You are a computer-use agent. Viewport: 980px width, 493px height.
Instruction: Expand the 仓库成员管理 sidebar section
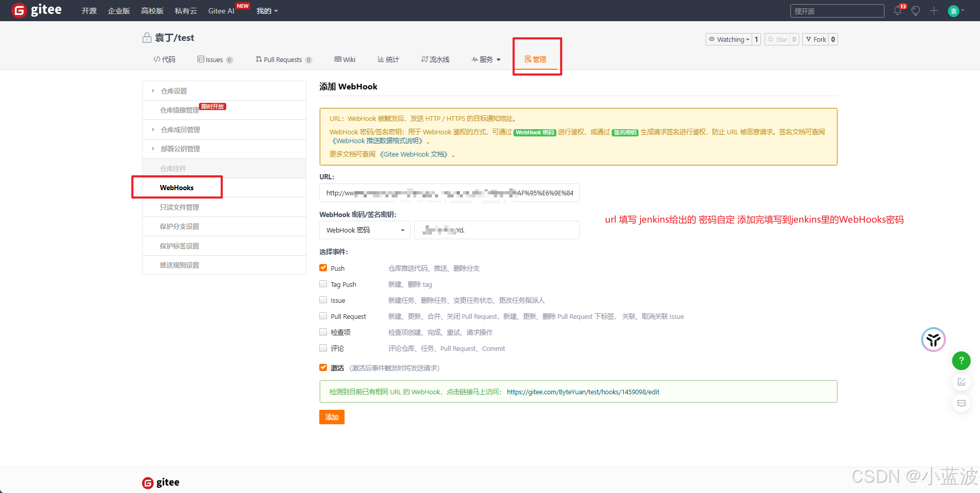pyautogui.click(x=224, y=130)
